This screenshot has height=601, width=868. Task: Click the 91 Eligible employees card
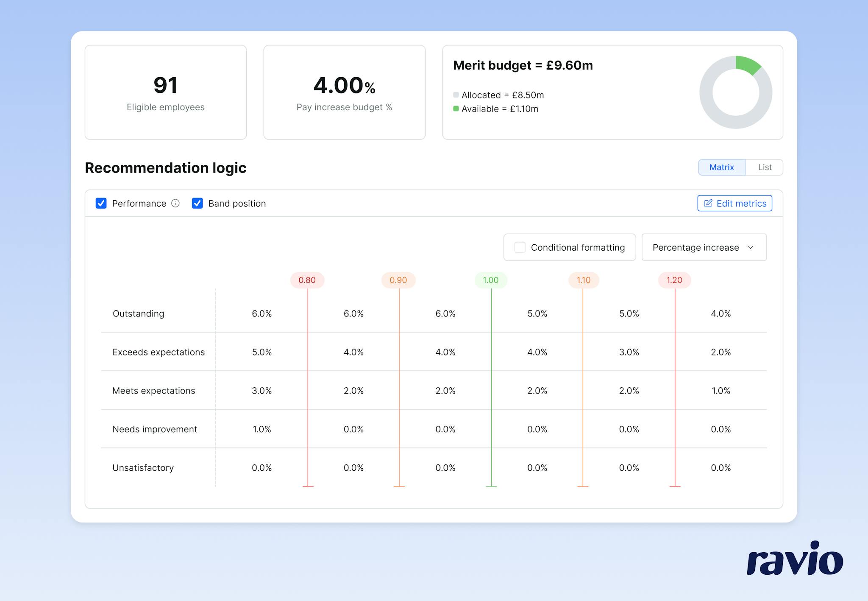click(x=165, y=92)
